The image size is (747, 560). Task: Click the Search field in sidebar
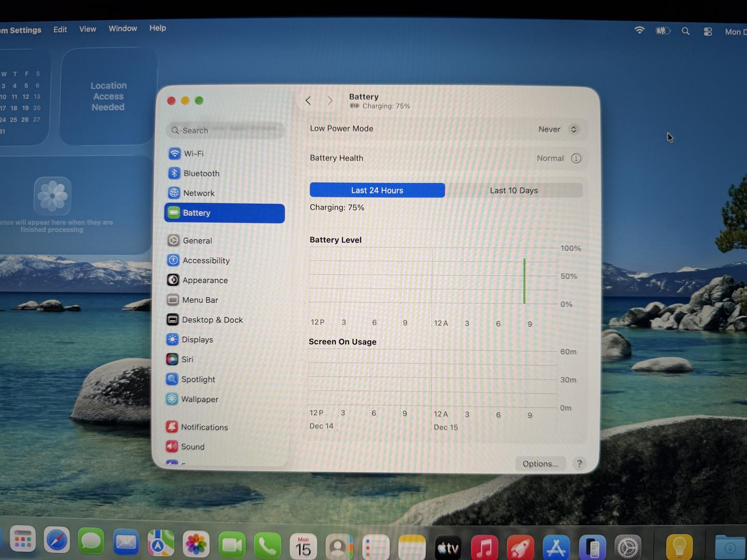[226, 130]
